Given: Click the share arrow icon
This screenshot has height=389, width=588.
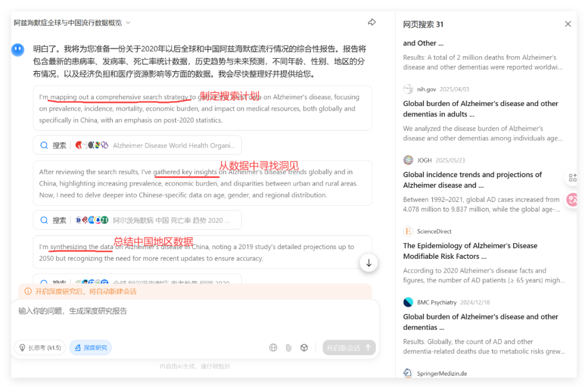Looking at the screenshot, I should pos(372,22).
